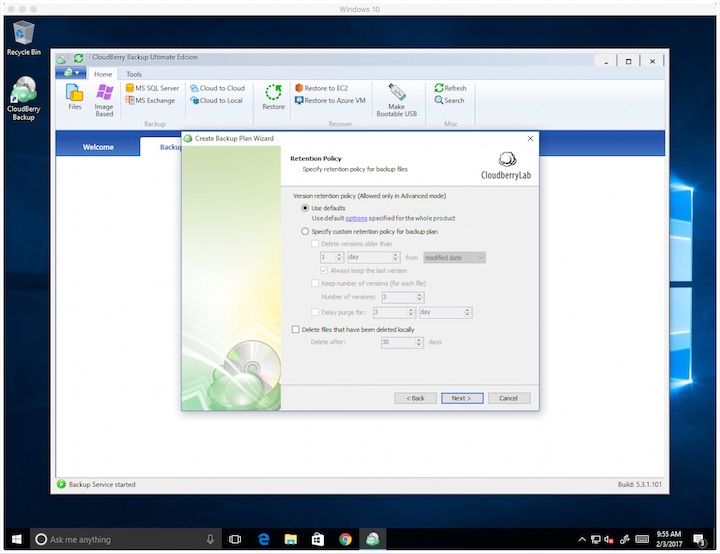Image resolution: width=720 pixels, height=554 pixels.
Task: Select Restore to EC2
Action: pos(321,88)
